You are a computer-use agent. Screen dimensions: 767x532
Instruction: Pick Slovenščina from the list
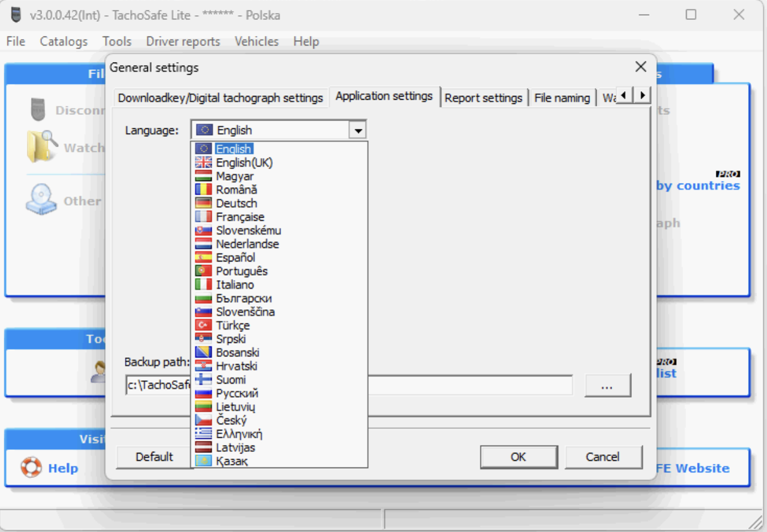pyautogui.click(x=279, y=312)
